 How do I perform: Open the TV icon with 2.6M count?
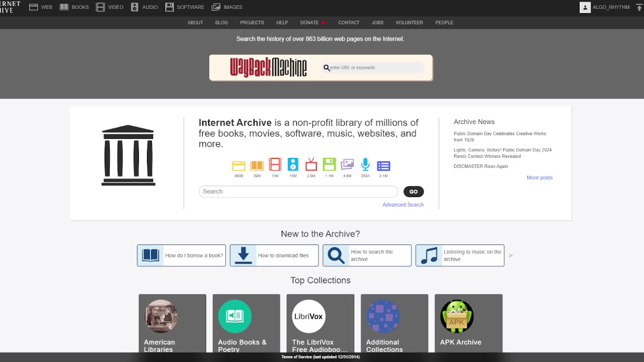[311, 164]
